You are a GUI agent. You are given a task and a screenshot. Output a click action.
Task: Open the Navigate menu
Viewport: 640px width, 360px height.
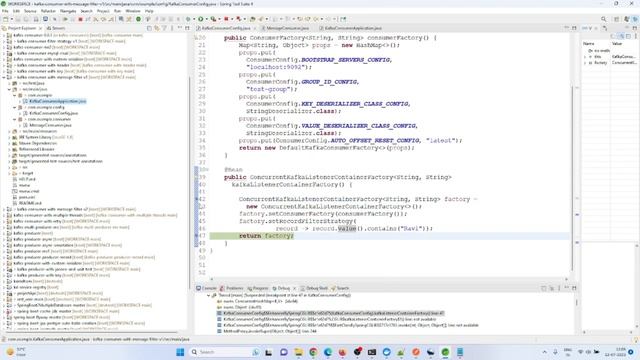(68, 11)
